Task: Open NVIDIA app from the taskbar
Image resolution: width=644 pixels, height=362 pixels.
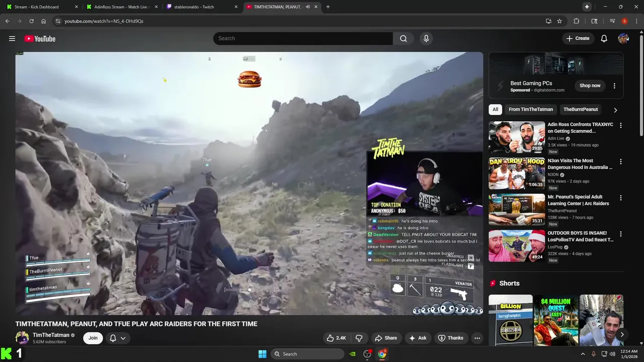Action: click(353, 354)
